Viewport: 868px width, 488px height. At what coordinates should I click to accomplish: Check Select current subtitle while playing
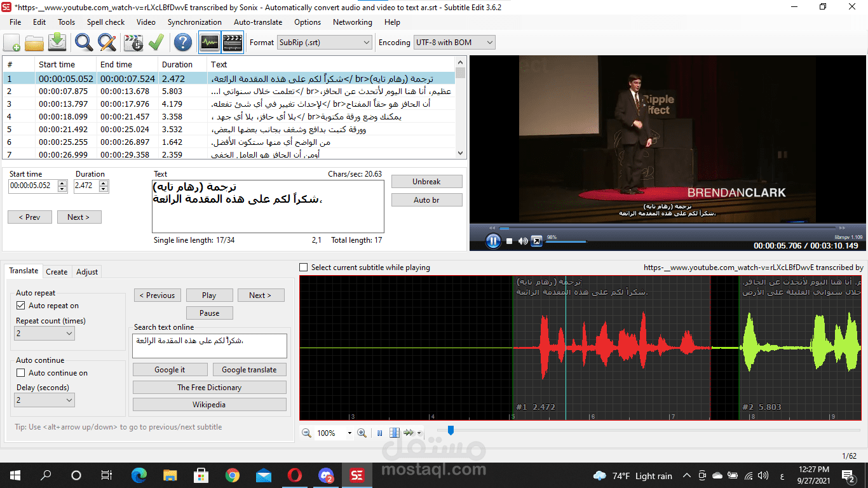(x=304, y=268)
